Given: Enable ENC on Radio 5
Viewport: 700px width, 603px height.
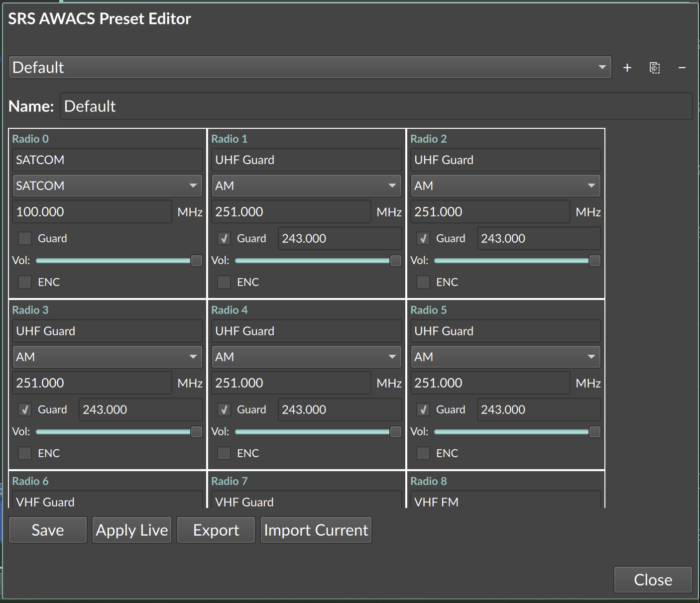Looking at the screenshot, I should (423, 453).
